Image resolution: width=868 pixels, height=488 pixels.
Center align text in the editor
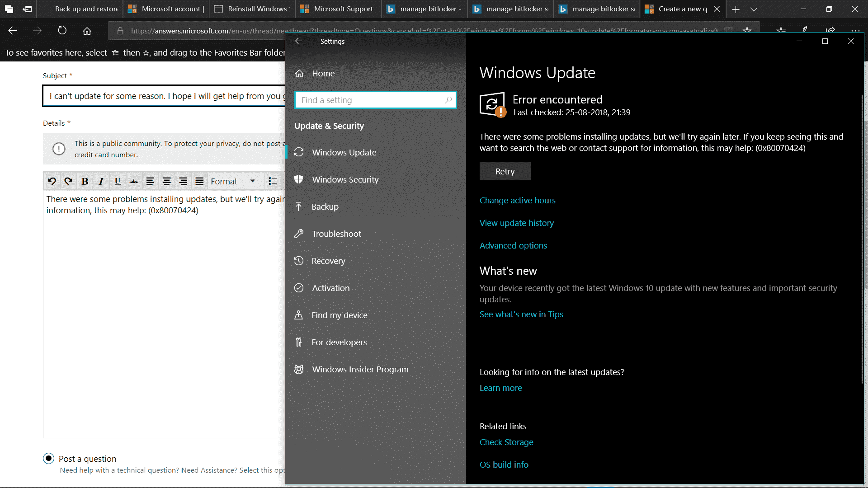pyautogui.click(x=167, y=181)
